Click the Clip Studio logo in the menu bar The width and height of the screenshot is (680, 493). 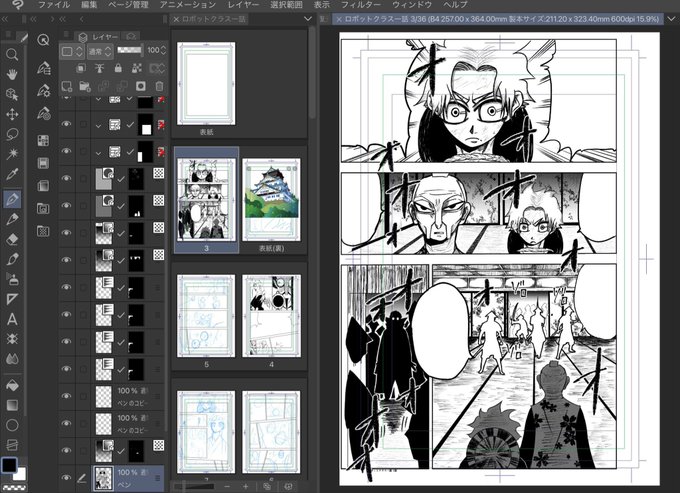point(18,5)
